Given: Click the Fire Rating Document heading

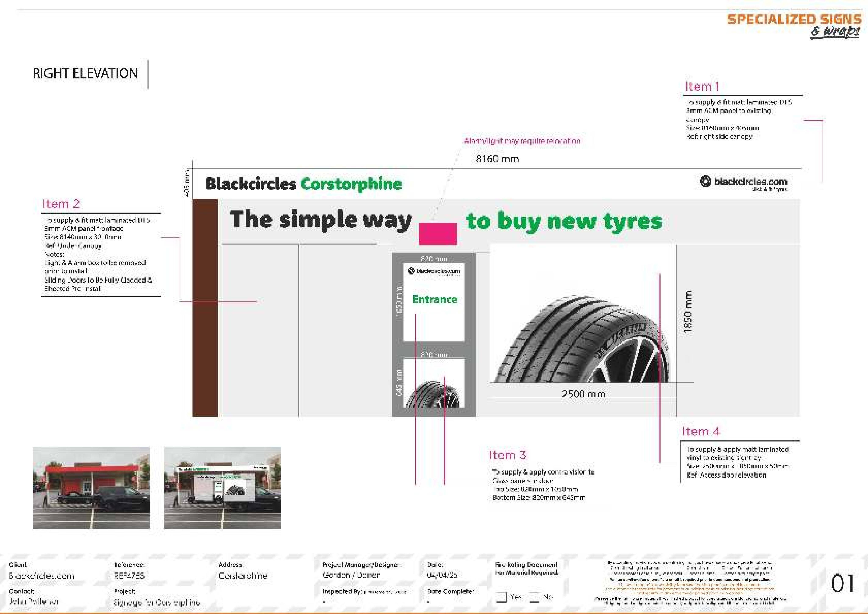Looking at the screenshot, I should [527, 569].
